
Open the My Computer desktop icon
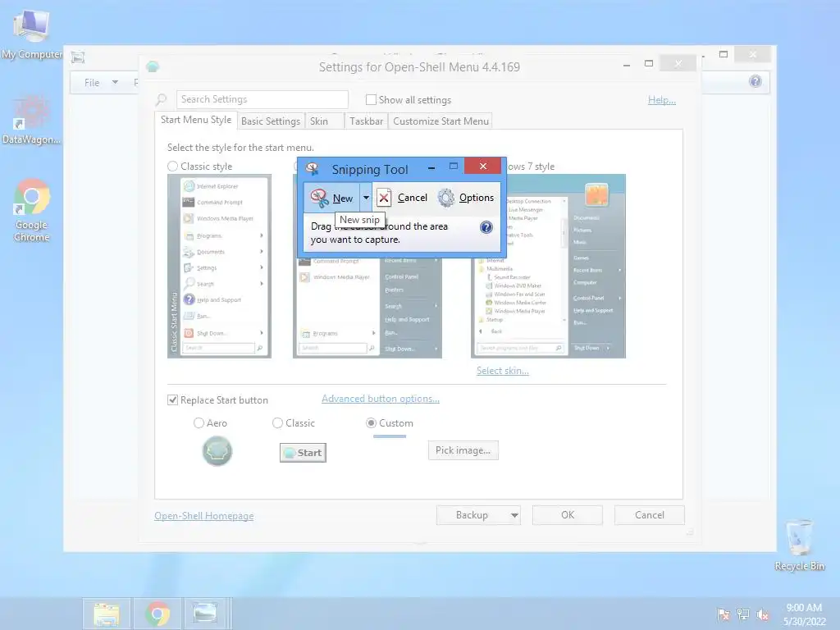coord(31,34)
